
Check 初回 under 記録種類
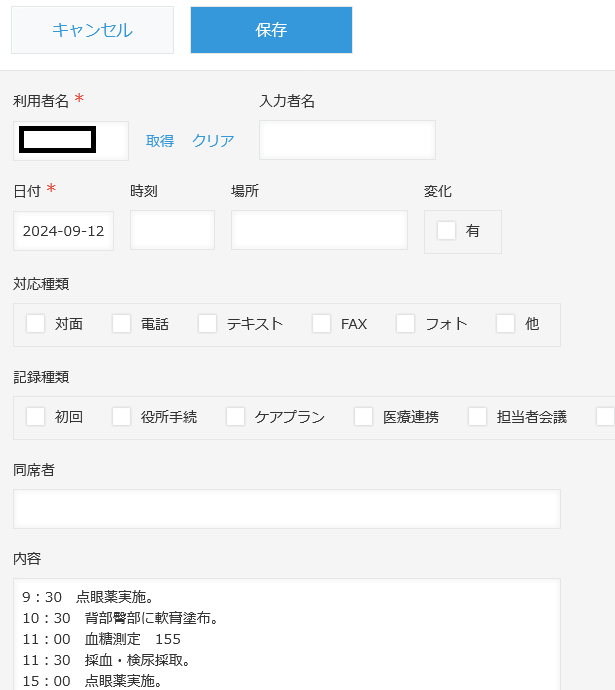point(36,417)
